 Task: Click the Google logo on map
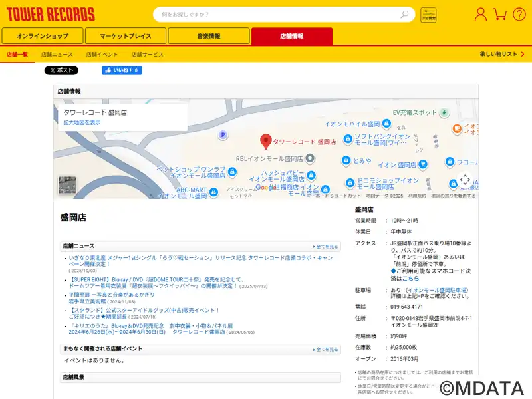(x=265, y=188)
